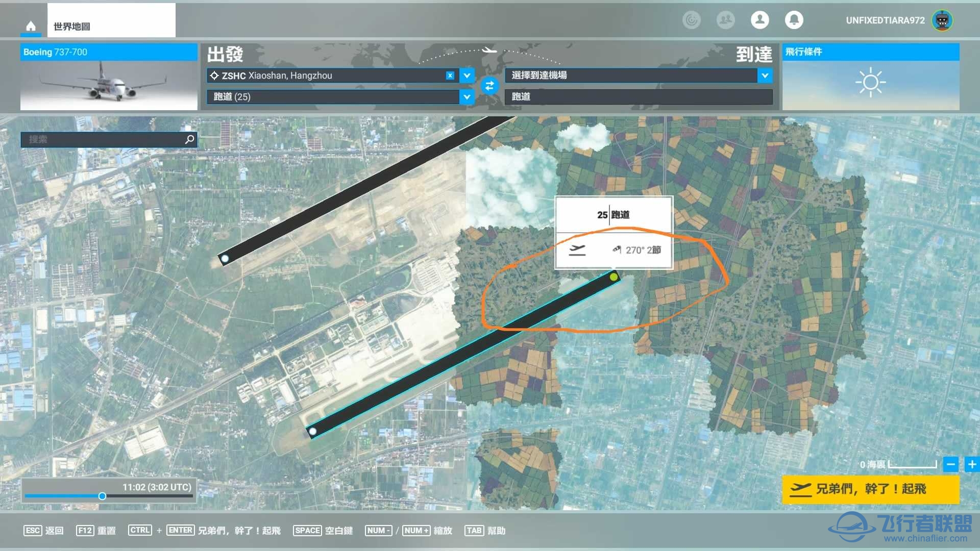Click the magnifier search icon
This screenshot has width=980, height=551.
pos(189,139)
